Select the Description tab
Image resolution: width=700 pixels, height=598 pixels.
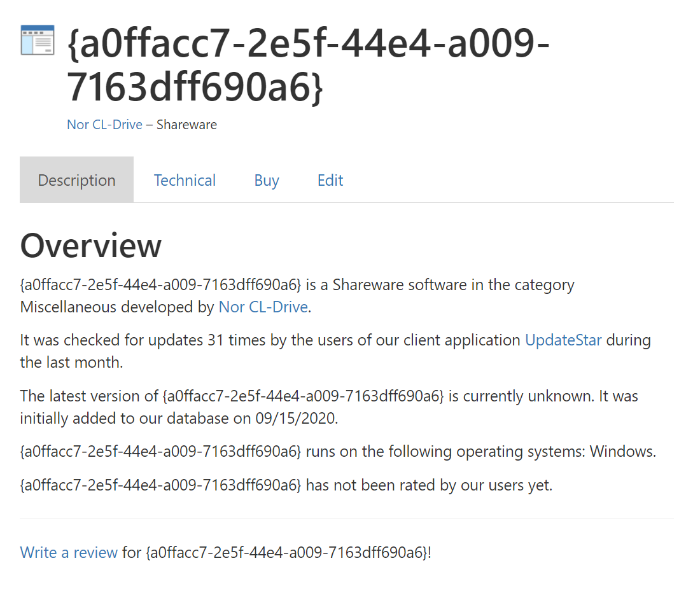pos(77,180)
